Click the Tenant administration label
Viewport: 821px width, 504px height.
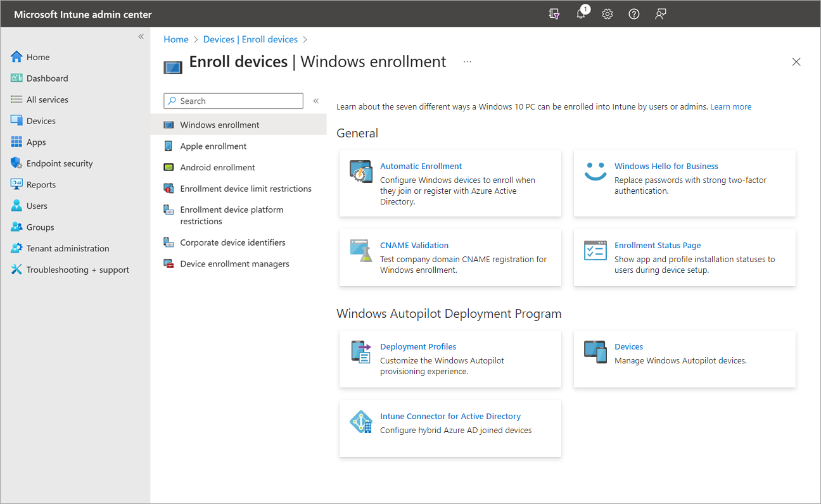pyautogui.click(x=68, y=248)
